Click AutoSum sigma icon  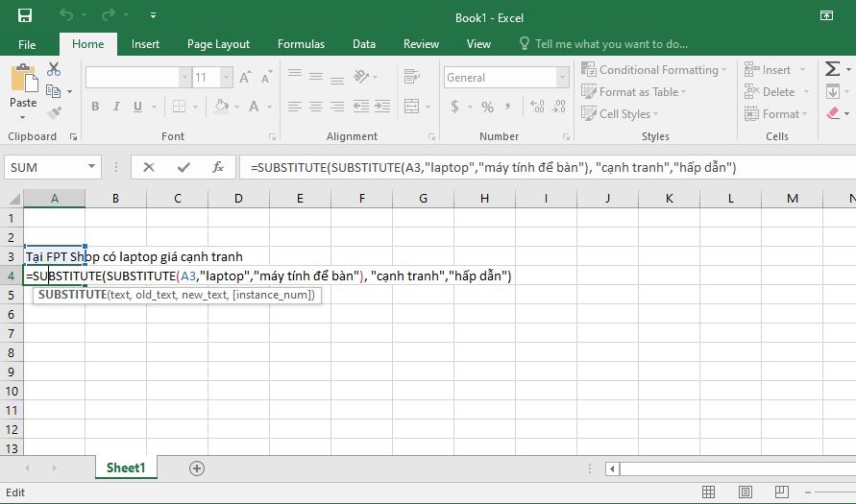(832, 69)
